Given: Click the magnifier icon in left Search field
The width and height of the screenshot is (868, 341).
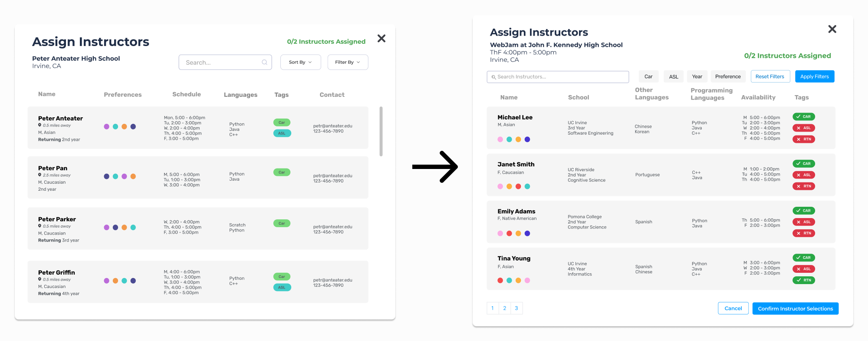Looking at the screenshot, I should (x=264, y=62).
